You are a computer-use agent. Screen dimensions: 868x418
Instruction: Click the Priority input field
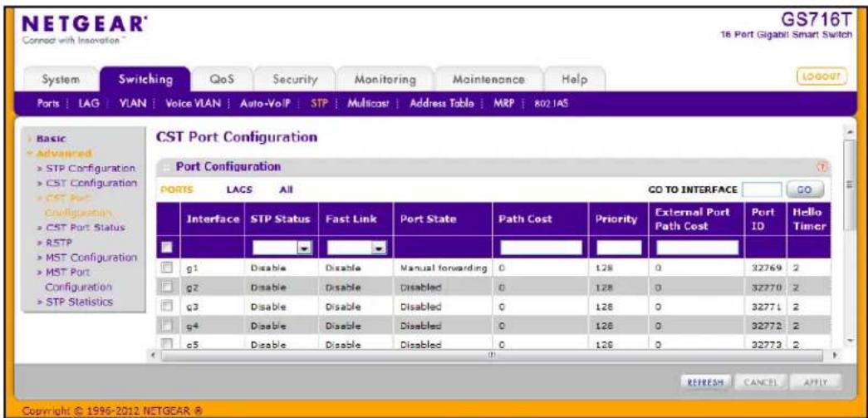pos(618,247)
